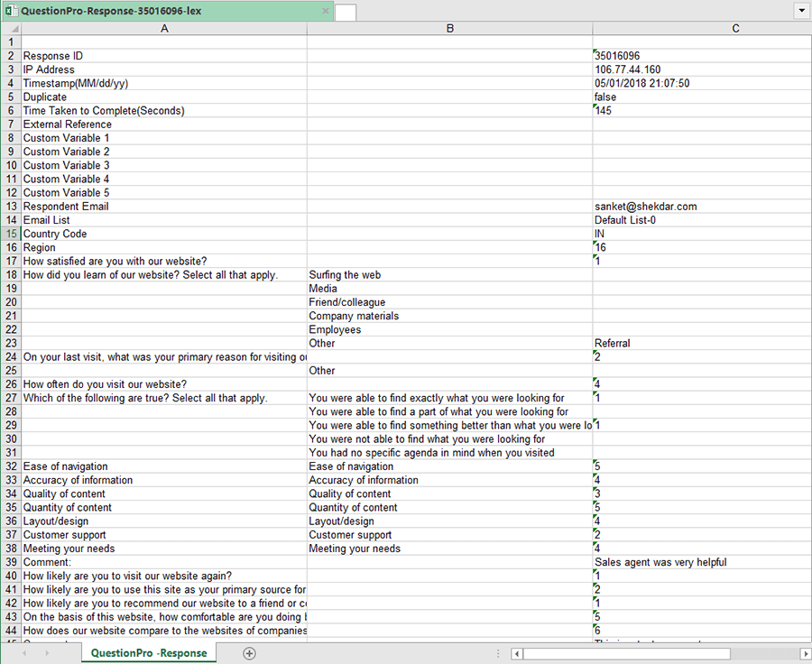Select the Sales agent was very helpful cell
812x664 pixels.
pos(702,562)
